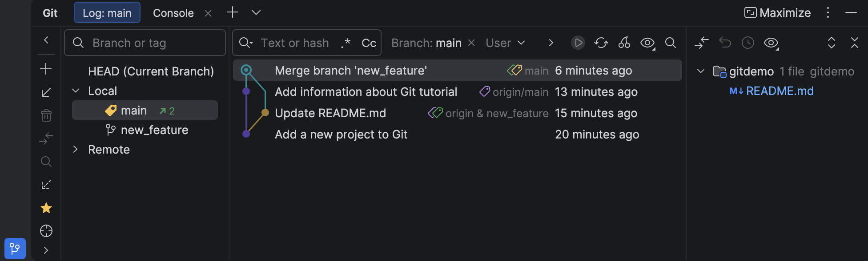
Task: Add a new log tab with plus
Action: 233,12
